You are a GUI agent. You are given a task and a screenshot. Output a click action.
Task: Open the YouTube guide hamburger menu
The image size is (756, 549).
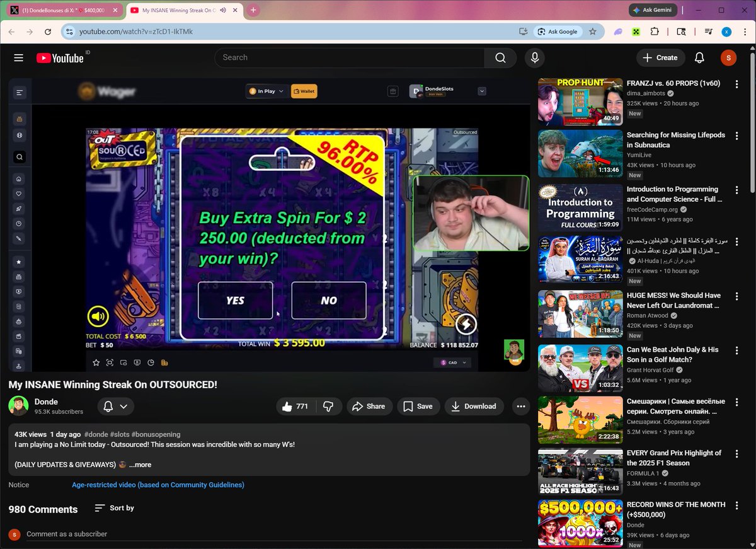tap(18, 57)
